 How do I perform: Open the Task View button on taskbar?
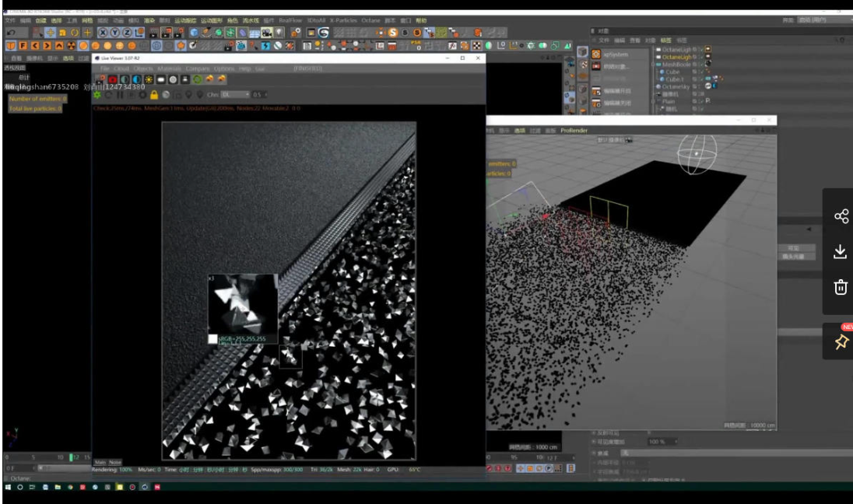33,487
